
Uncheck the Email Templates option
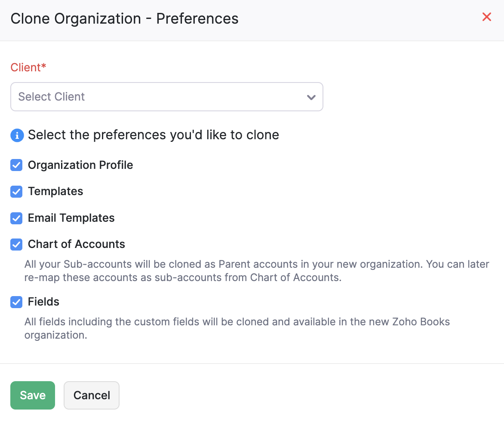[16, 218]
